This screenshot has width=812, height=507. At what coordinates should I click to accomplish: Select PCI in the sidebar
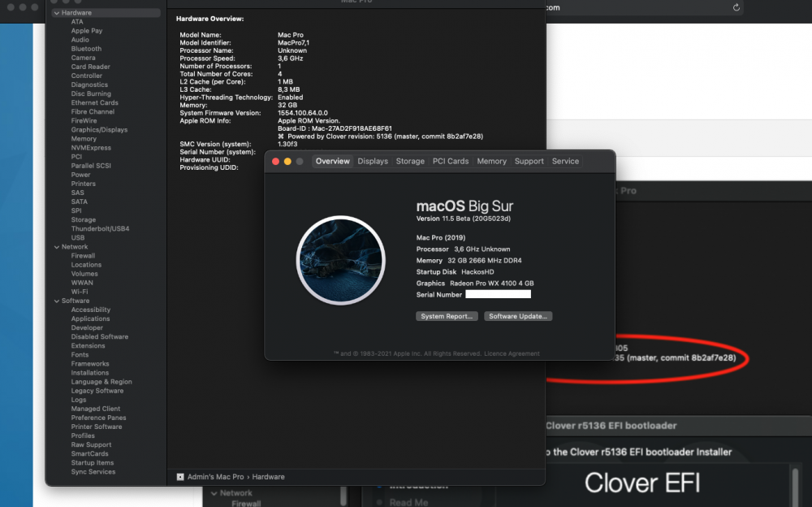pyautogui.click(x=76, y=157)
